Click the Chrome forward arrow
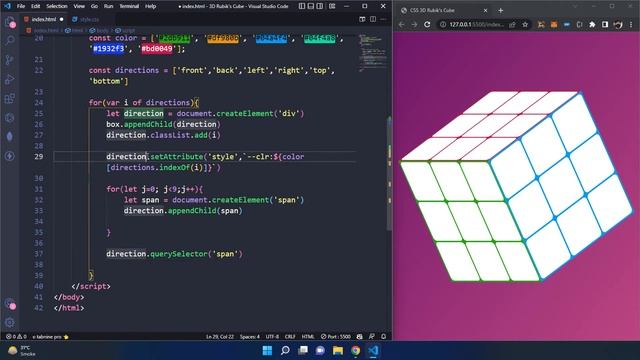 click(x=414, y=24)
